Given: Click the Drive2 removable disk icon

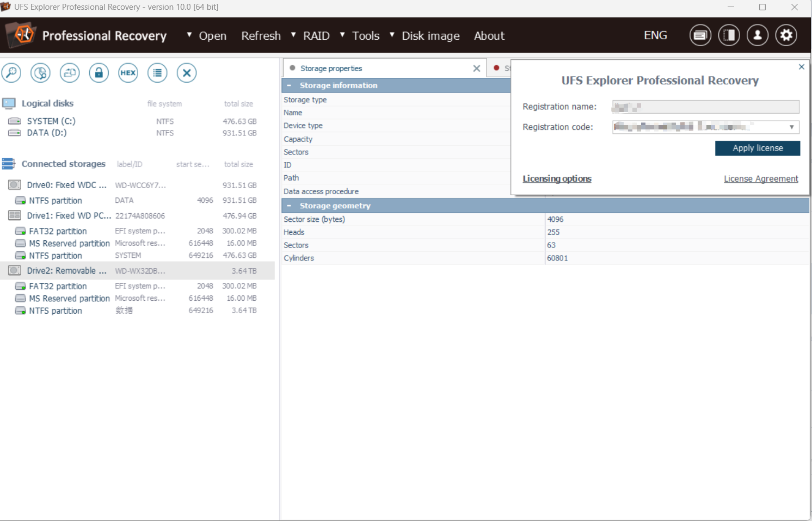Looking at the screenshot, I should coord(15,270).
